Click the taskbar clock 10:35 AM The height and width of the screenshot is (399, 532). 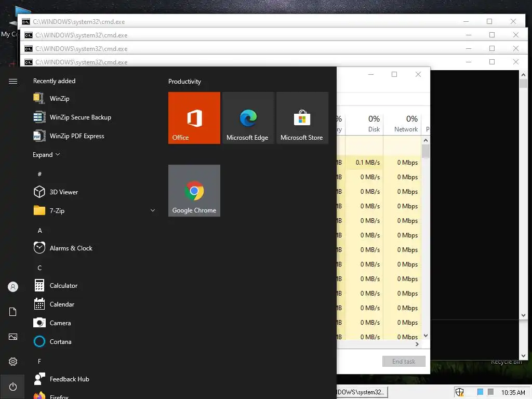pos(513,392)
